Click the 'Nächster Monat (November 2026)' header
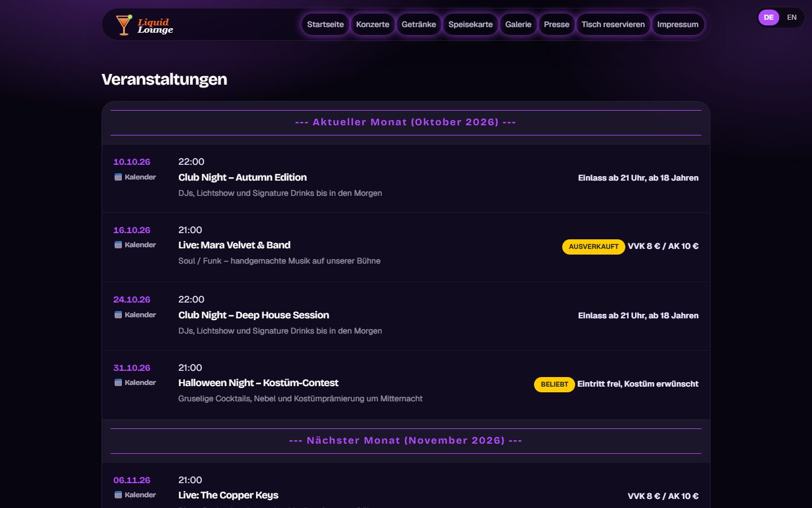Viewport: 812px width, 508px height. tap(406, 440)
